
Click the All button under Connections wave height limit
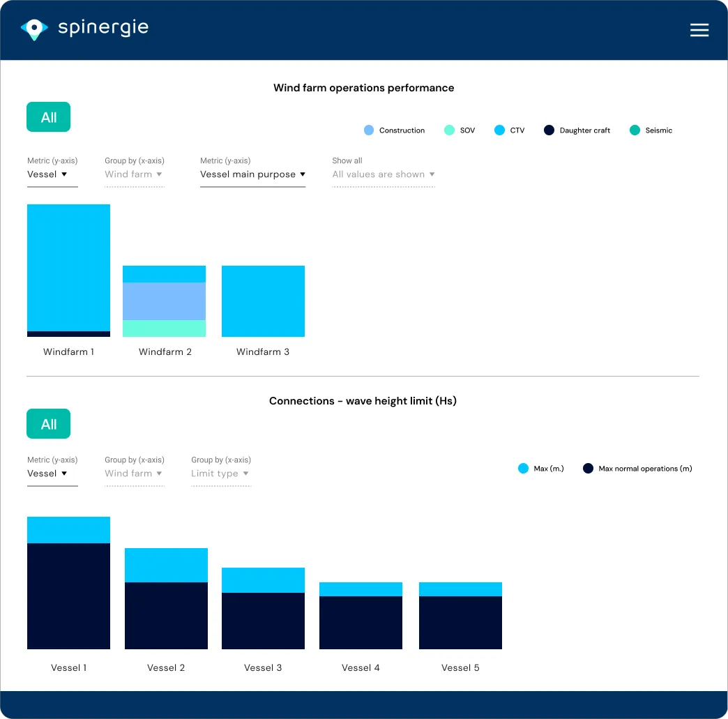click(x=48, y=423)
